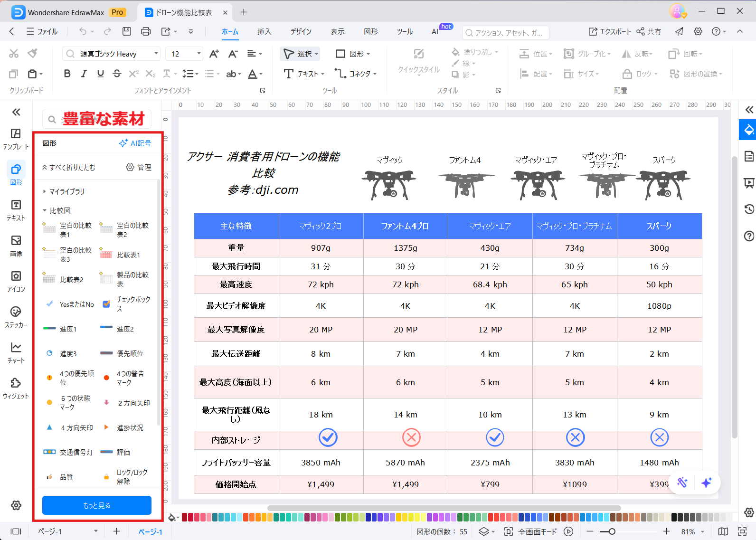
Task: Switch to the 挿入 ribbon tab
Action: click(x=265, y=31)
